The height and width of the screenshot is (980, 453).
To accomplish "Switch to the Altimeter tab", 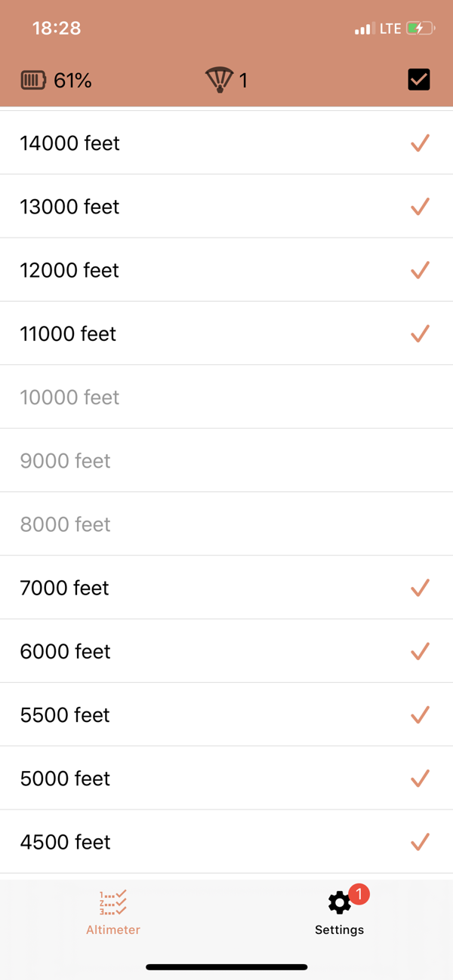I will click(x=113, y=913).
